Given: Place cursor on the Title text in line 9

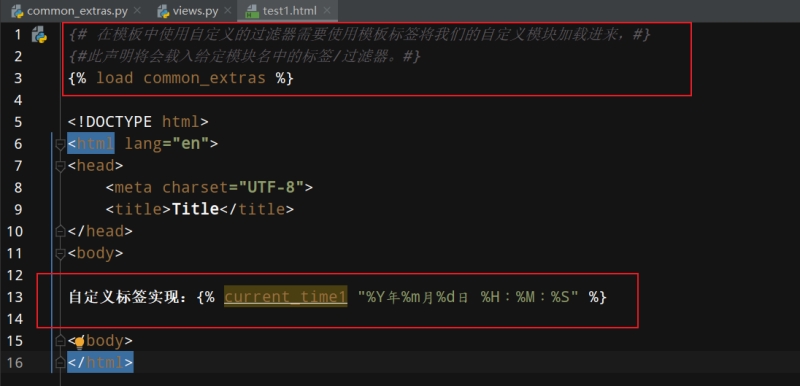Looking at the screenshot, I should 196,209.
